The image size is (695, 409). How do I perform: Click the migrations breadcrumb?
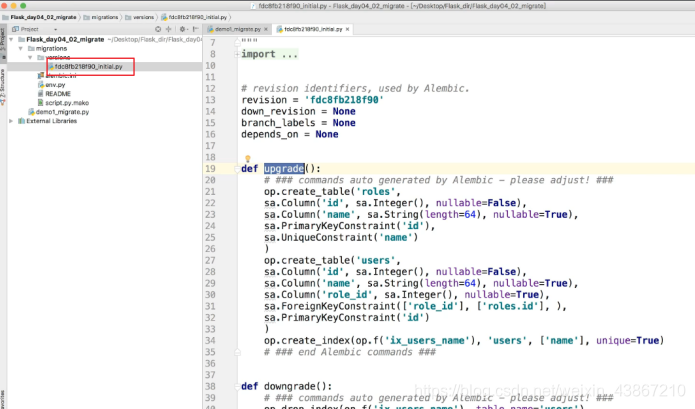105,17
